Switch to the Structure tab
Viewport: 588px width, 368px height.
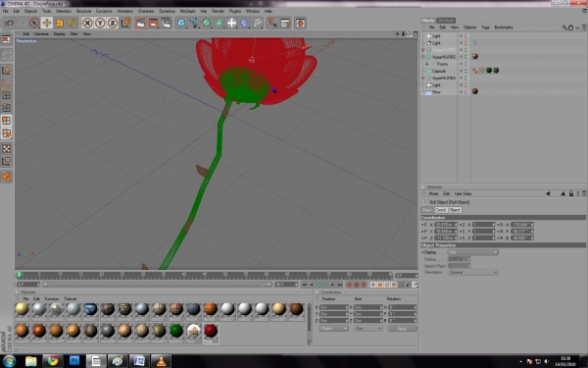(x=446, y=21)
